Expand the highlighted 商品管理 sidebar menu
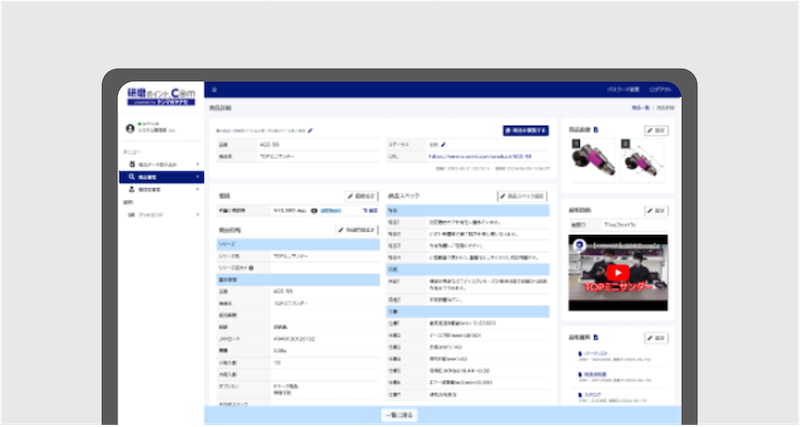Screen dimensions: 800x427 point(196,176)
